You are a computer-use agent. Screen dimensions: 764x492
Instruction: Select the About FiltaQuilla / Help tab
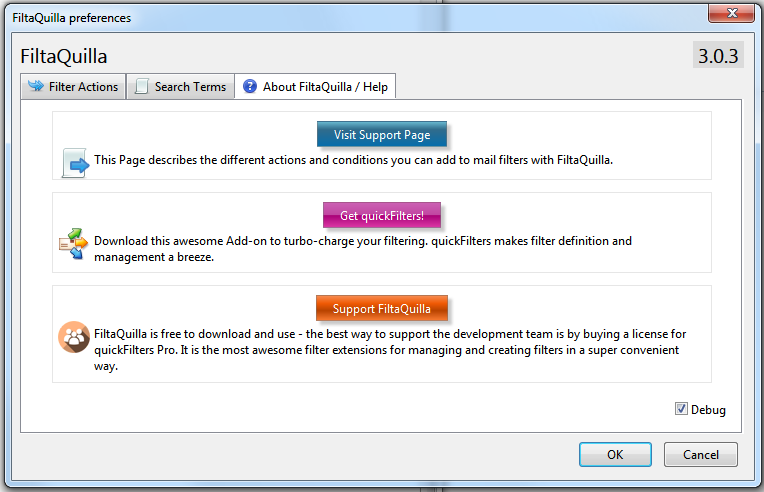click(x=315, y=87)
